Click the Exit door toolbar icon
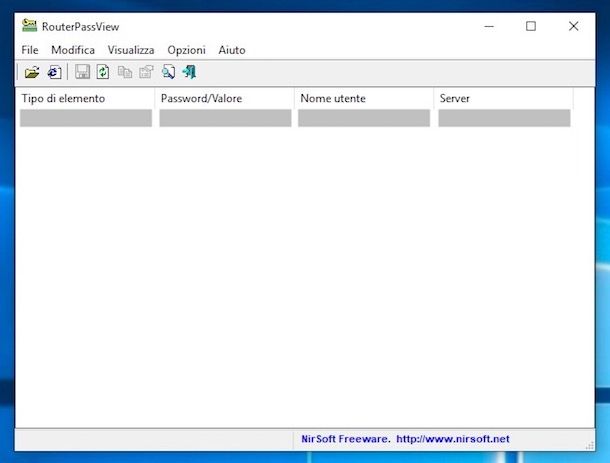 189,72
